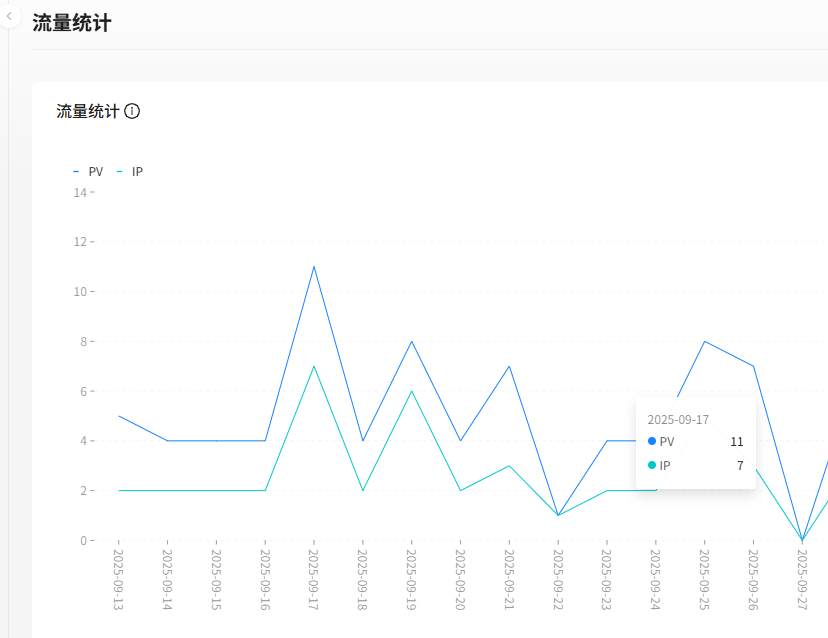Click the info icon beside 流量统计 card title
This screenshot has width=828, height=638.
tap(132, 111)
